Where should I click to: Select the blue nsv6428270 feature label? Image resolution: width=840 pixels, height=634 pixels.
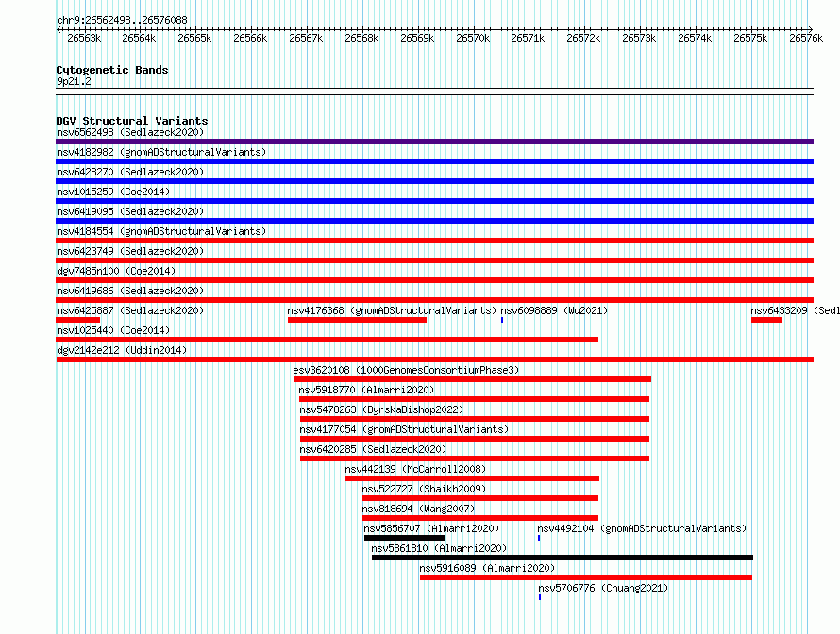click(130, 172)
